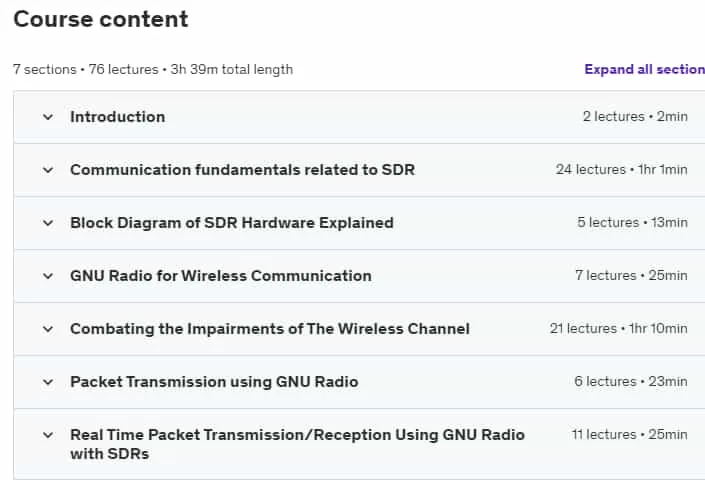Expand the Introduction section chevron
This screenshot has width=705, height=480.
48,117
